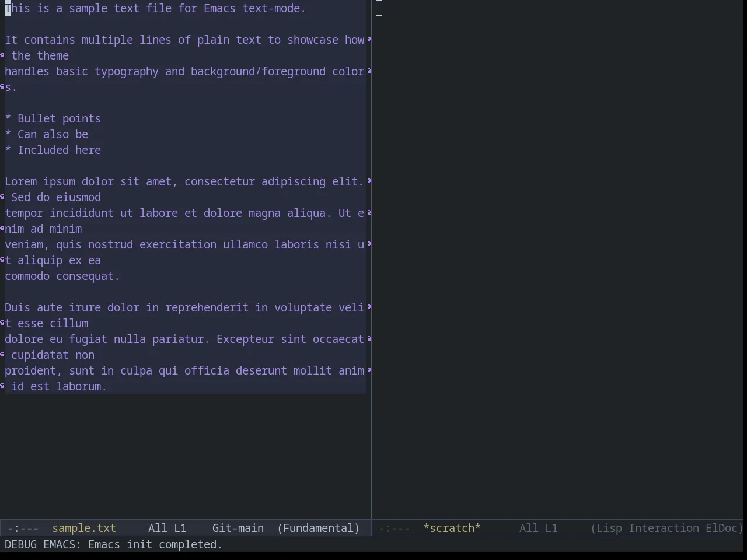Click the left fringe arrow before 'cupidatat non'
This screenshot has height=560, width=747.
2,355
